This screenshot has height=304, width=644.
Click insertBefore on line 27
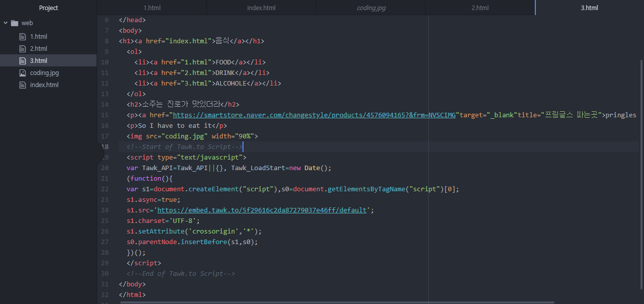(204, 242)
